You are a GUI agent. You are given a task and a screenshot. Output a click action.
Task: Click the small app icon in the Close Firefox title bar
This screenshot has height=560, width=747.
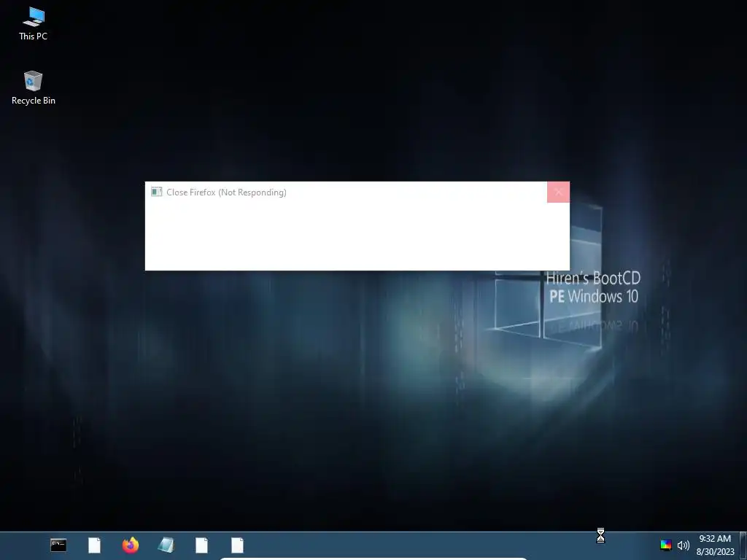tap(156, 192)
